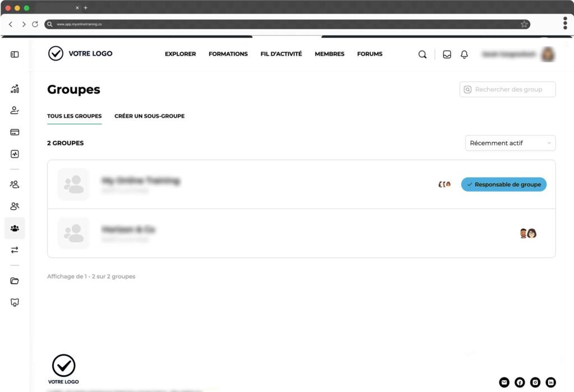Open the LinkedIn icon in footer
This screenshot has height=392, width=574.
[x=551, y=382]
